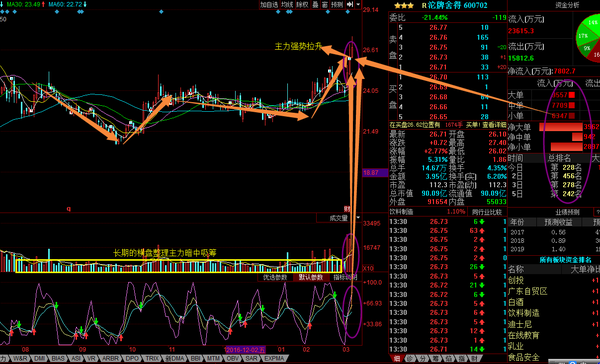Click the green pie chart in 资金分析
The image size is (600, 364).
pos(588,38)
